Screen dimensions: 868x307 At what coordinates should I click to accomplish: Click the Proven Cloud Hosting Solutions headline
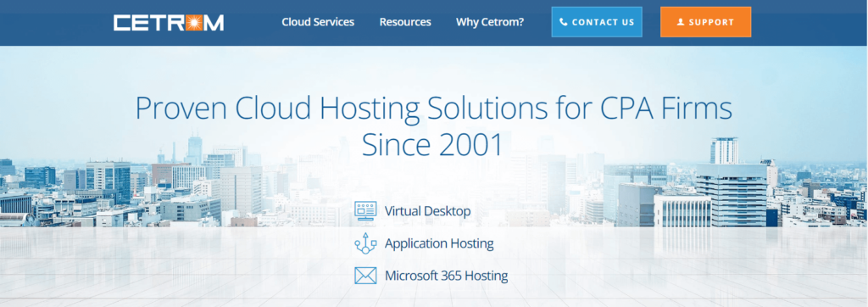(434, 109)
